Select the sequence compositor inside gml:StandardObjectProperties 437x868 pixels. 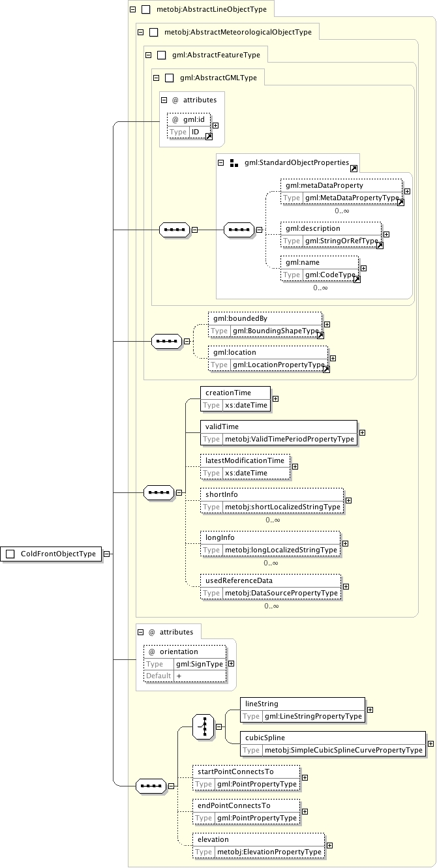(239, 230)
